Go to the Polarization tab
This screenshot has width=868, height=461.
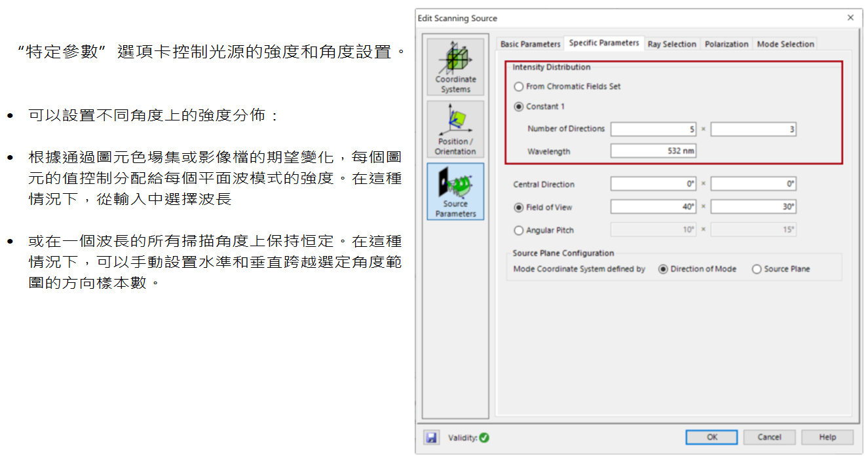[x=726, y=44]
